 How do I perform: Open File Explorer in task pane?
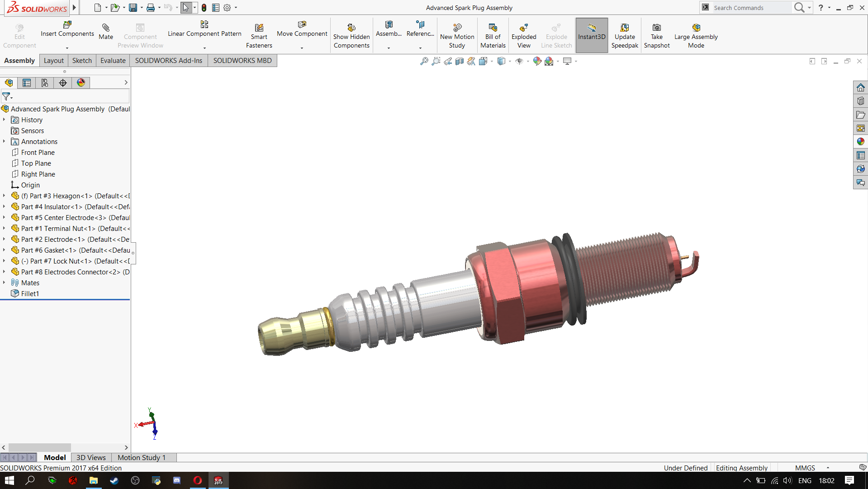pyautogui.click(x=860, y=115)
